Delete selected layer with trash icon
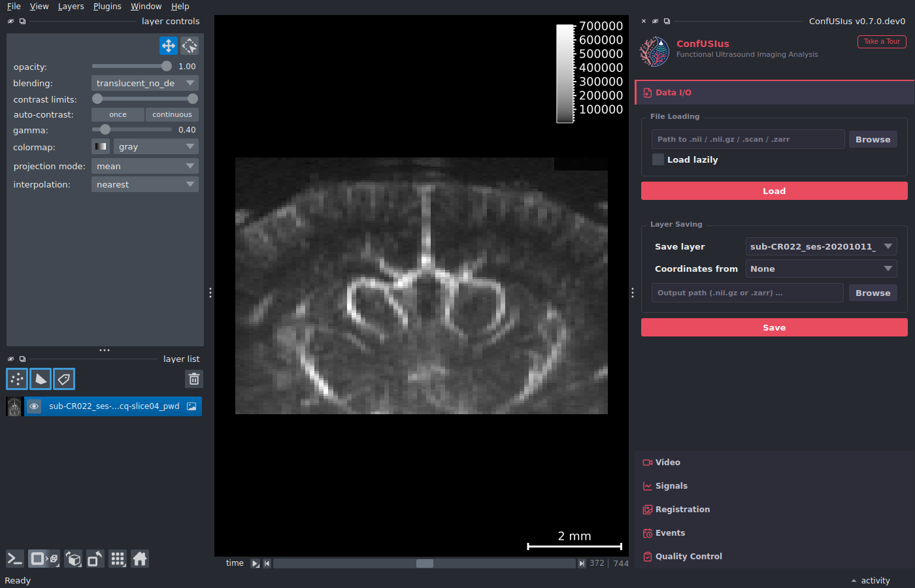Screen dimensions: 915x588 (194, 379)
